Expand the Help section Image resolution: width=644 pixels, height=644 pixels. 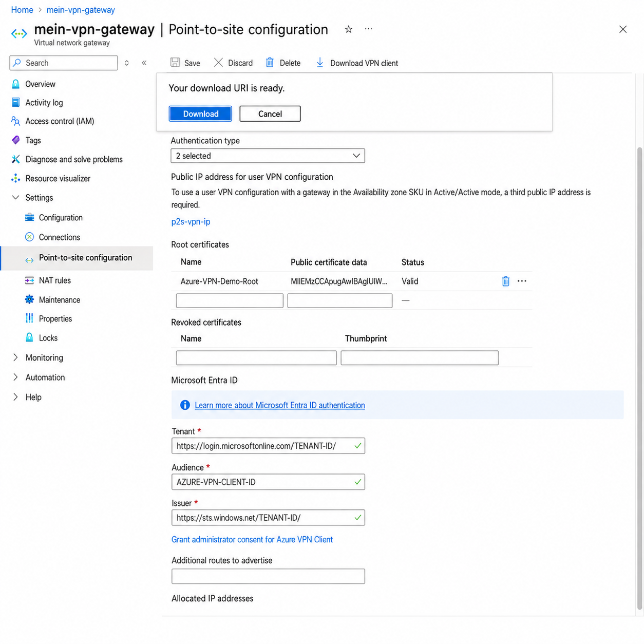click(x=15, y=397)
